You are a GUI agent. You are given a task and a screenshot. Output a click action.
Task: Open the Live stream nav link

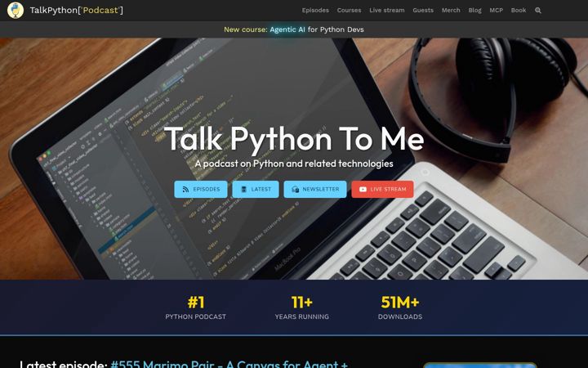[x=386, y=10]
